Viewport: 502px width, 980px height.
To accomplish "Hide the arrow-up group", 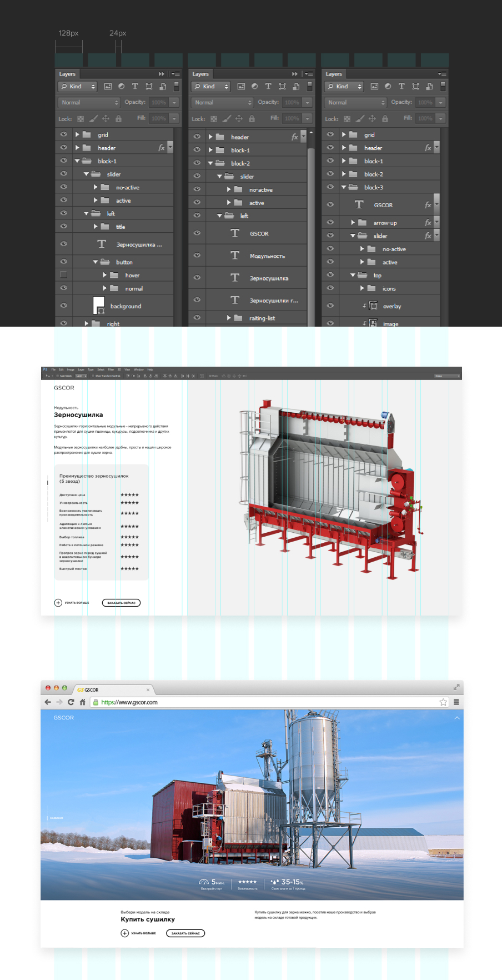I will pos(330,222).
